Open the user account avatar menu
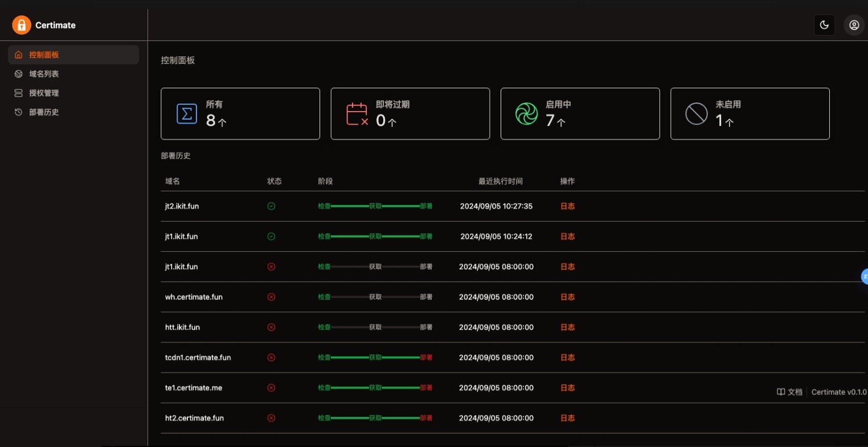 click(x=854, y=25)
